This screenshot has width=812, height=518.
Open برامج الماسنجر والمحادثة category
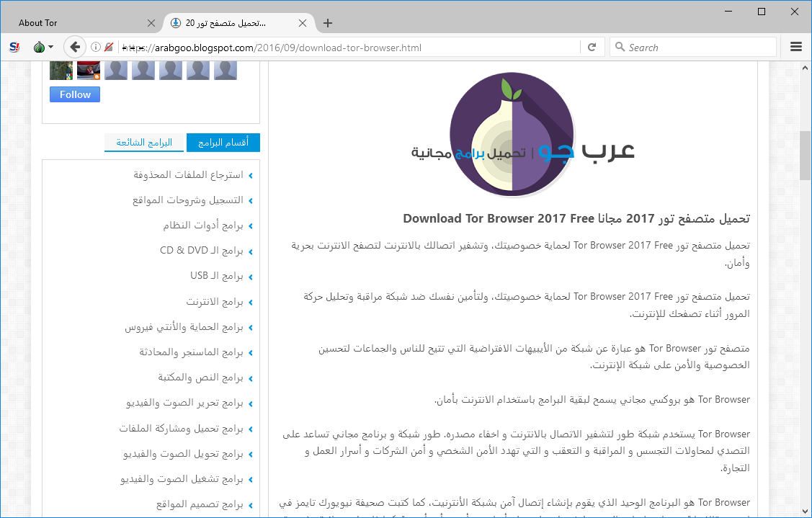[x=191, y=352]
